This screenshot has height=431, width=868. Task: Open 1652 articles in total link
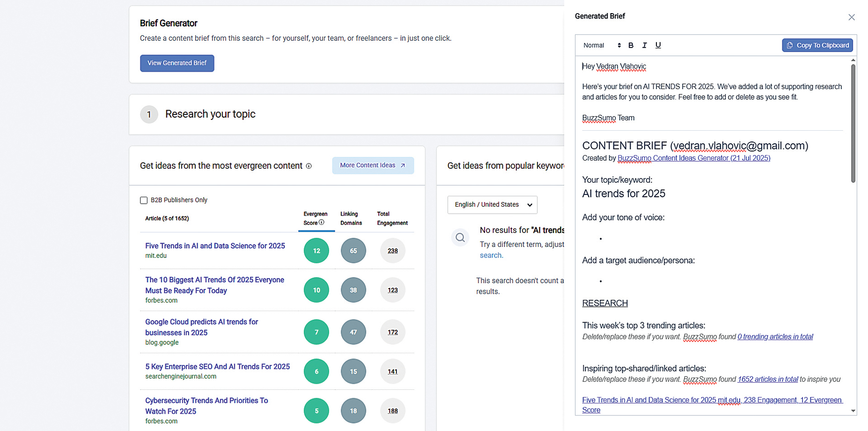(768, 379)
